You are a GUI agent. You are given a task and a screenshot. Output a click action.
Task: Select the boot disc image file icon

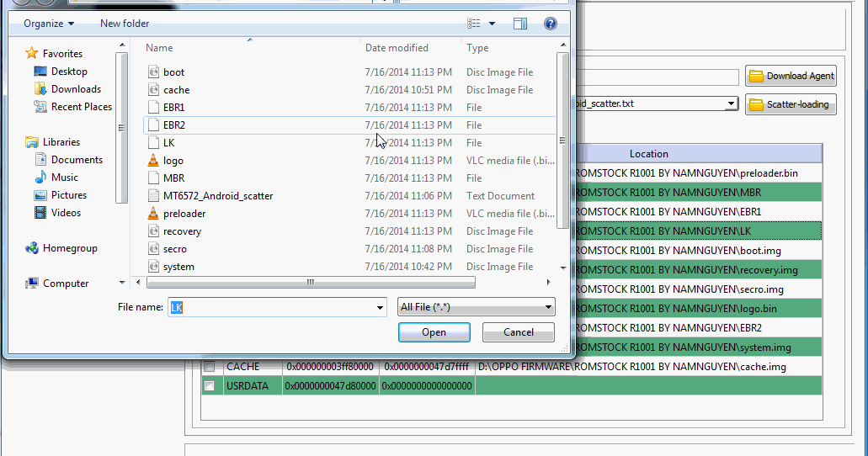154,72
